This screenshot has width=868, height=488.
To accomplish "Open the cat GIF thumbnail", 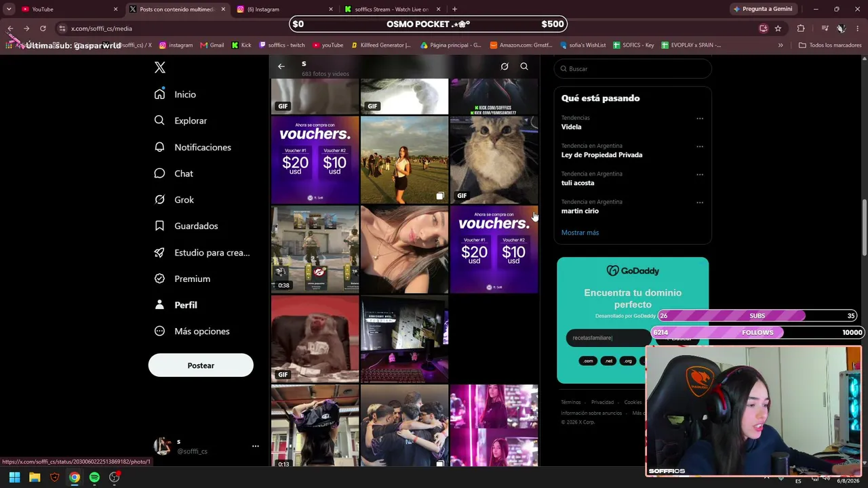I will (494, 160).
